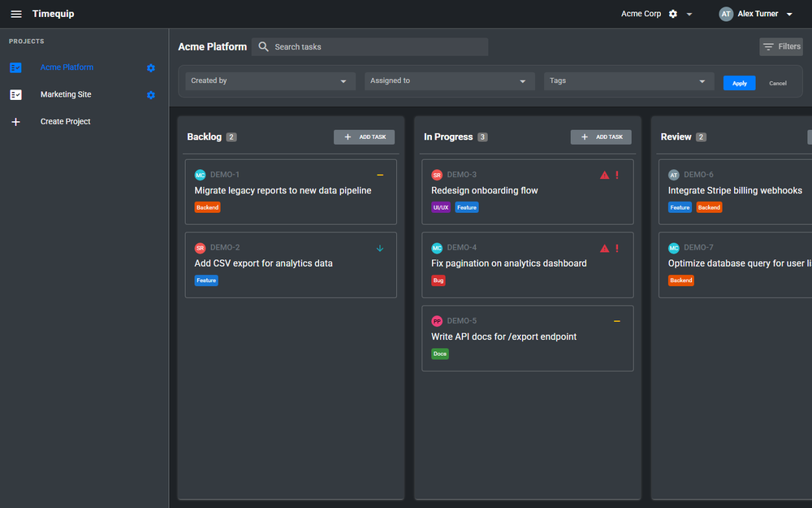Click the Backlog column heading

tap(204, 137)
